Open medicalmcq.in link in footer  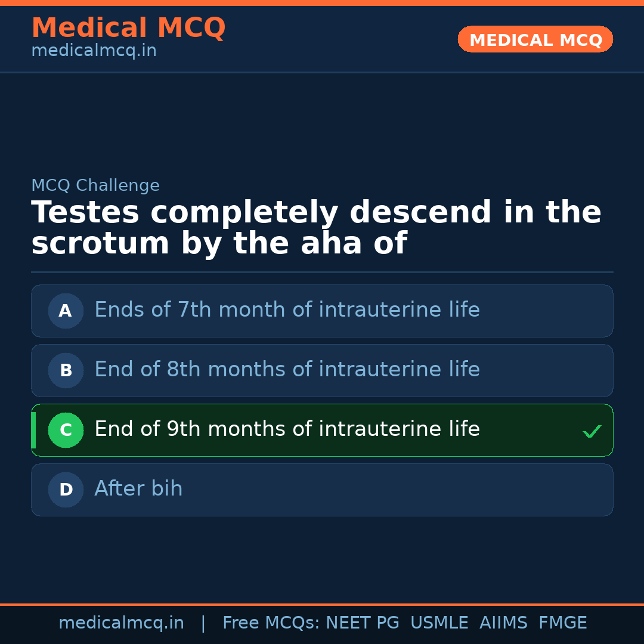pyautogui.click(x=121, y=623)
